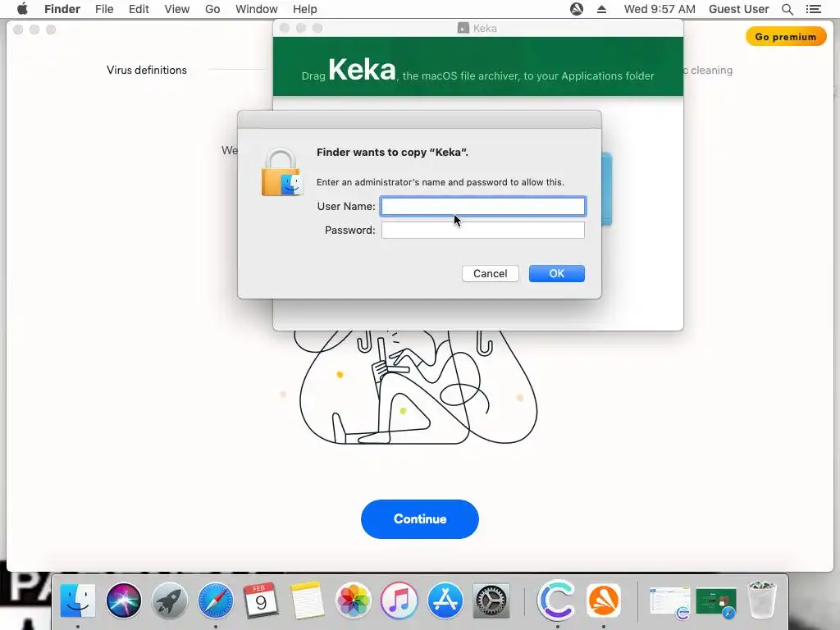Open the Apple menu
840x630 pixels.
point(22,9)
